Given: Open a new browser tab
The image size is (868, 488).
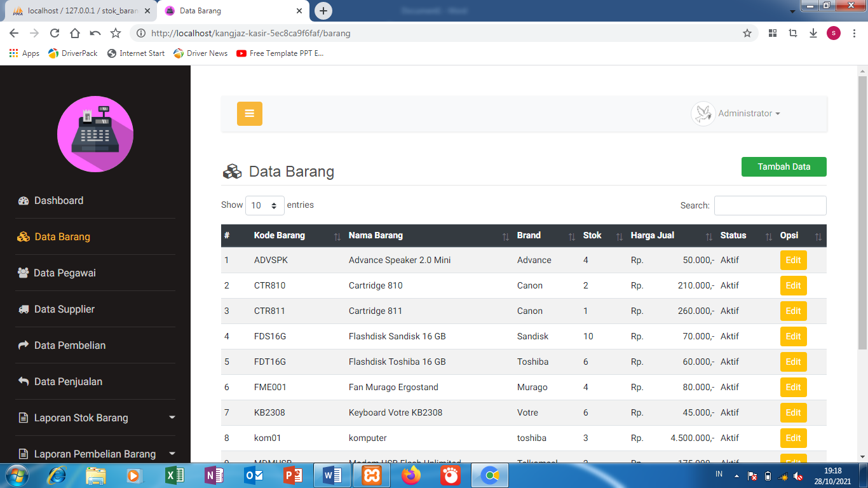Looking at the screenshot, I should [x=323, y=11].
